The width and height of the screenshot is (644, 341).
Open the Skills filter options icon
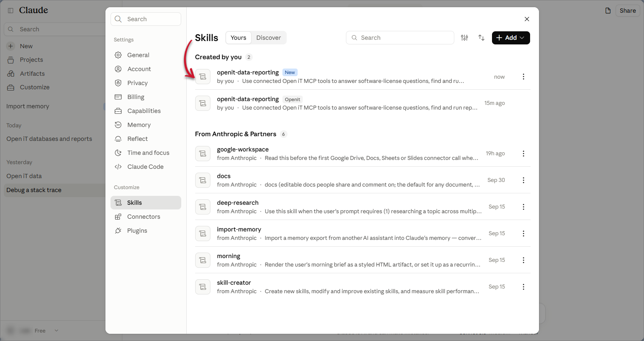(x=464, y=38)
